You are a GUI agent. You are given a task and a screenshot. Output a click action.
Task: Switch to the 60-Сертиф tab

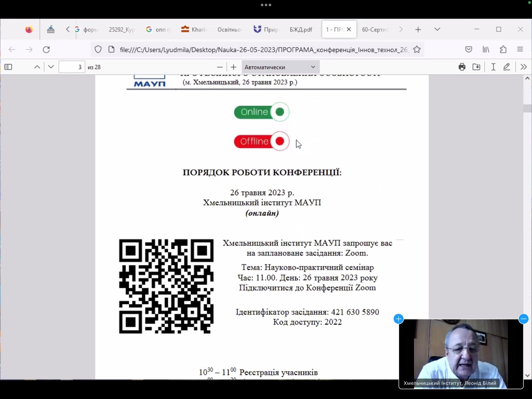(375, 30)
